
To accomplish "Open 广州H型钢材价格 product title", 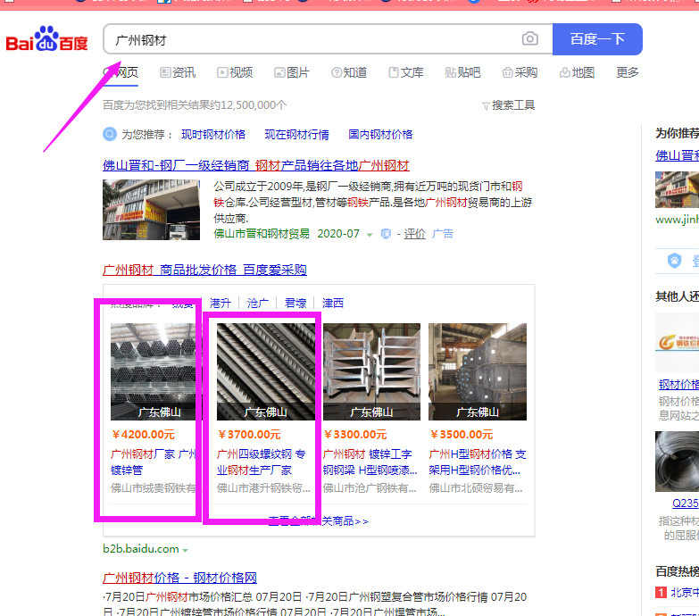I will point(478,462).
